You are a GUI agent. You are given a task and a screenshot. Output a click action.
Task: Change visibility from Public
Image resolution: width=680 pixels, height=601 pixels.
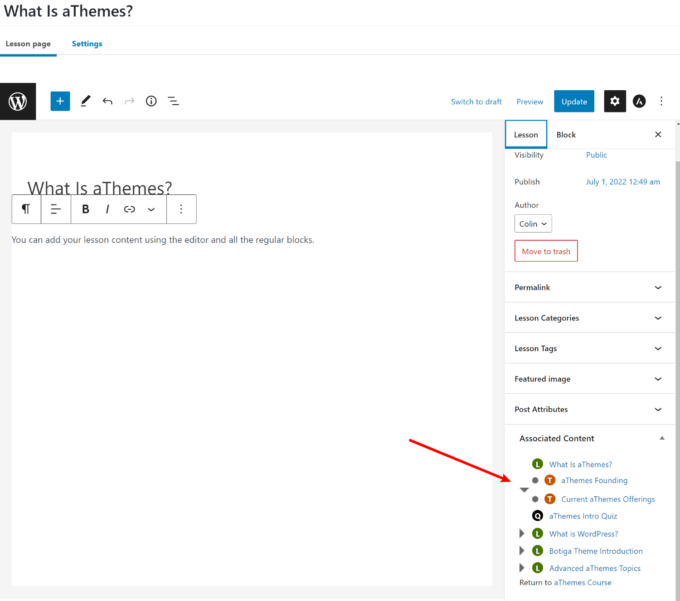pos(596,155)
